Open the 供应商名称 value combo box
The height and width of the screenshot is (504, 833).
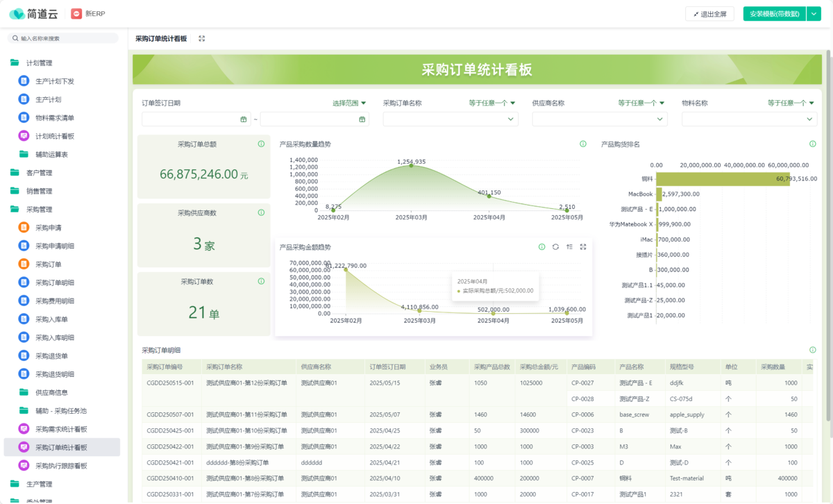point(600,119)
